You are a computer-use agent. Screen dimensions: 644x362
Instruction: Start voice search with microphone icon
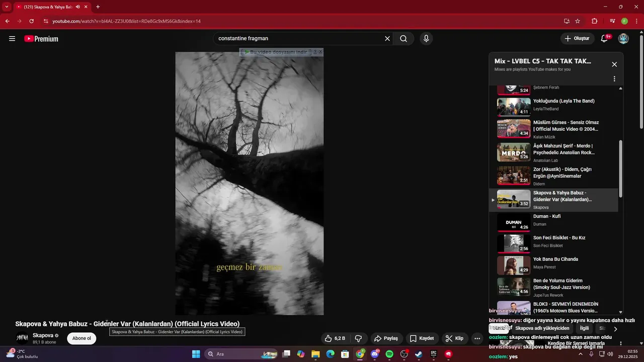426,39
